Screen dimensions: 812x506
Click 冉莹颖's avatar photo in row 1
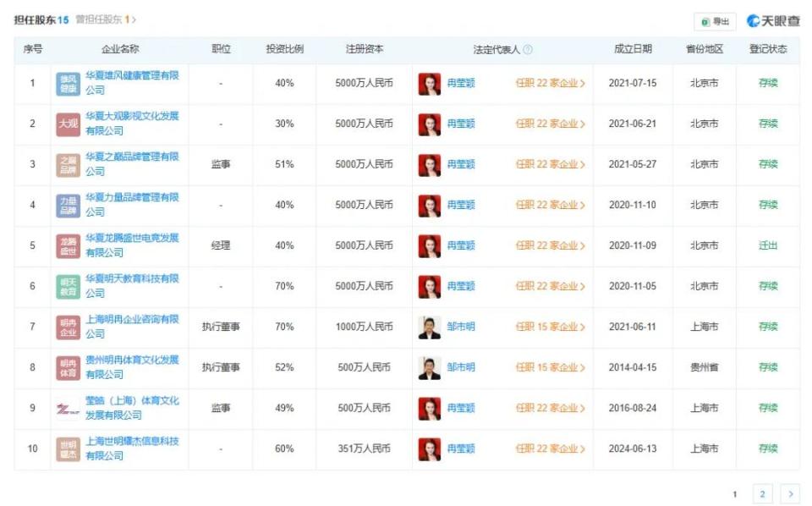click(428, 83)
